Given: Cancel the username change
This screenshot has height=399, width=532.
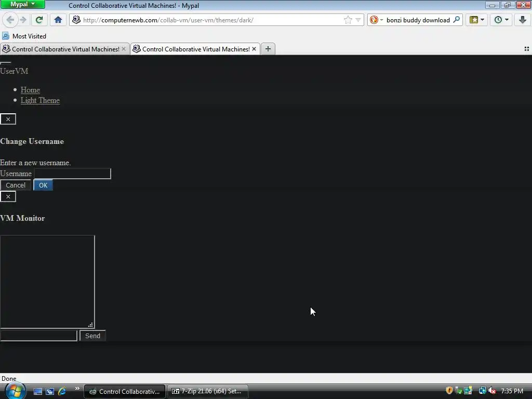Looking at the screenshot, I should click(x=16, y=185).
